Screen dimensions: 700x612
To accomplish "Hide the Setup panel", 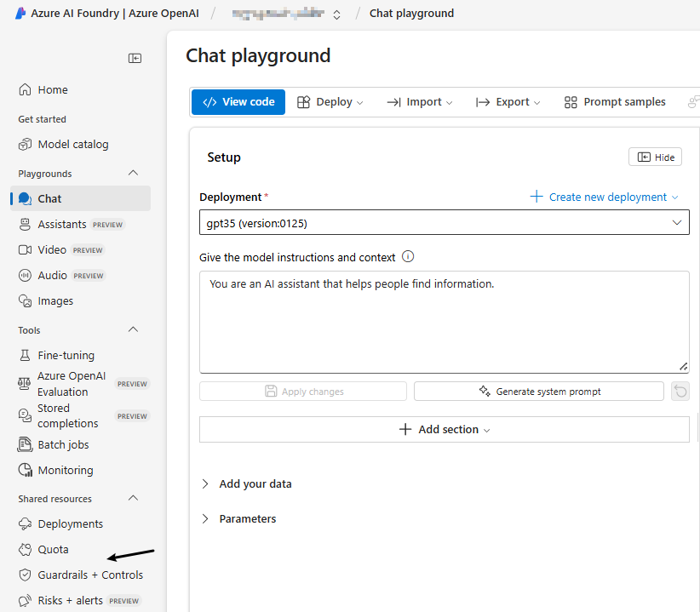I will click(x=655, y=157).
